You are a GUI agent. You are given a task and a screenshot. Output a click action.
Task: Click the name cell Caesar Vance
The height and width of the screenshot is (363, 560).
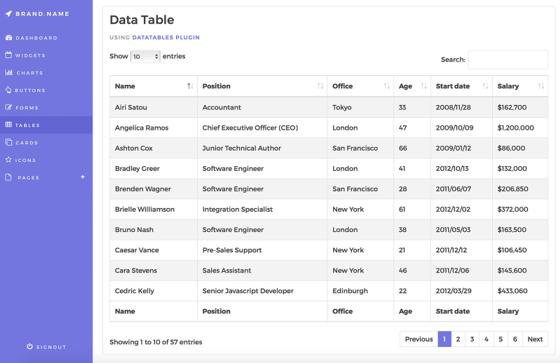click(154, 250)
